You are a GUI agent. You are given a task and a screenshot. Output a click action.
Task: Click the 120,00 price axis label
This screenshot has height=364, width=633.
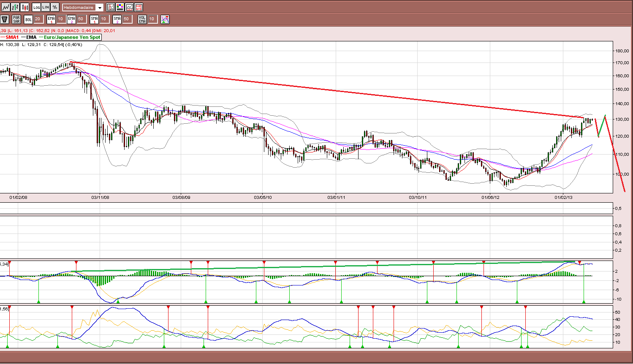(622, 136)
